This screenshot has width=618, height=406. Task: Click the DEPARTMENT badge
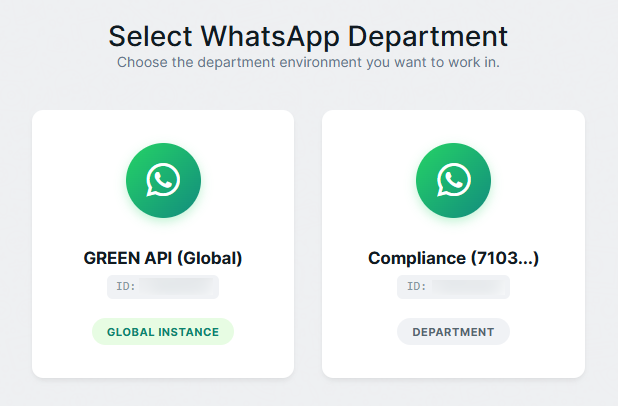pos(453,332)
